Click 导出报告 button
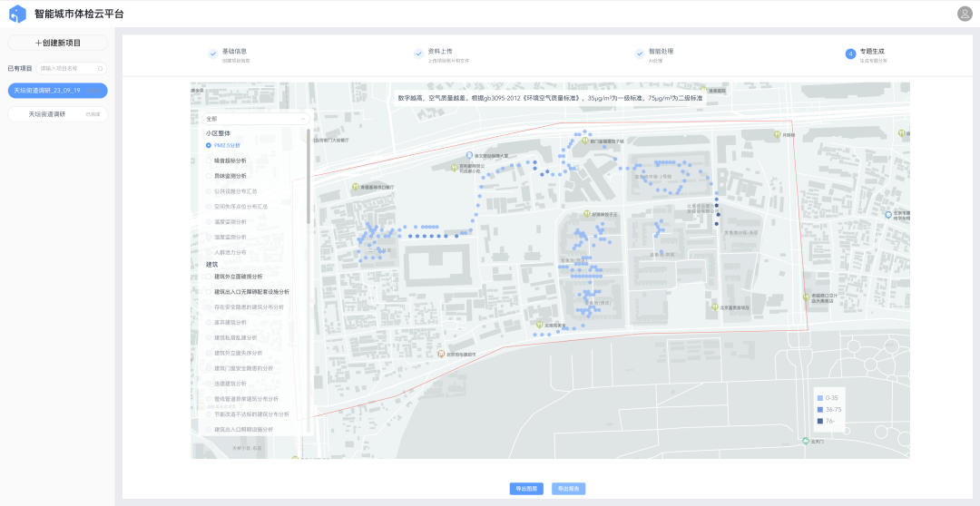This screenshot has width=980, height=506. point(568,489)
